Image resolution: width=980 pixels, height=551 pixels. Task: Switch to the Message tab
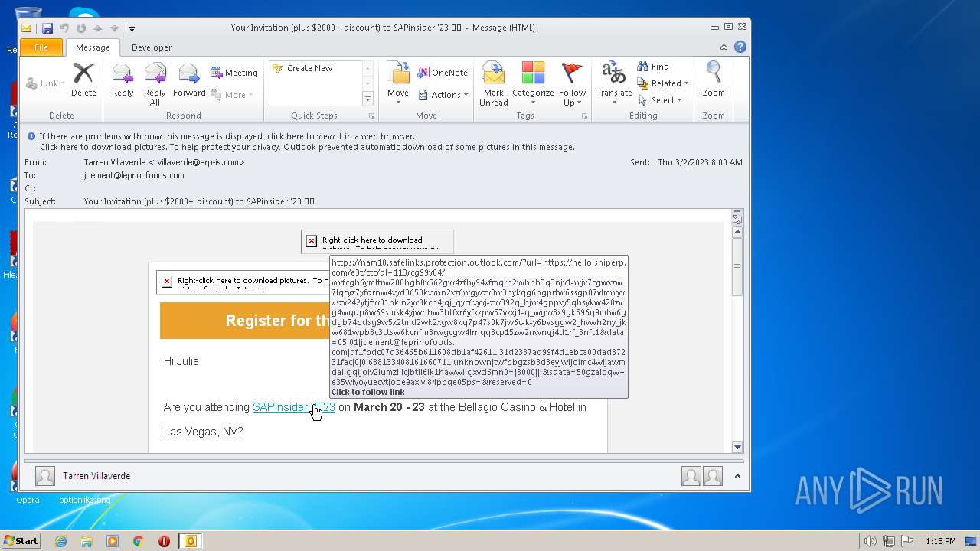pyautogui.click(x=93, y=47)
